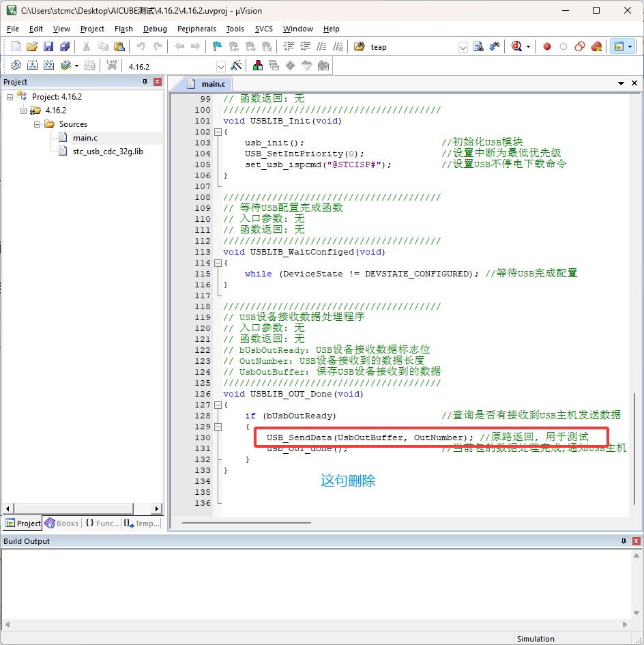The image size is (644, 645).
Task: Open the editor tab list dropdown arrow
Action: point(621,83)
